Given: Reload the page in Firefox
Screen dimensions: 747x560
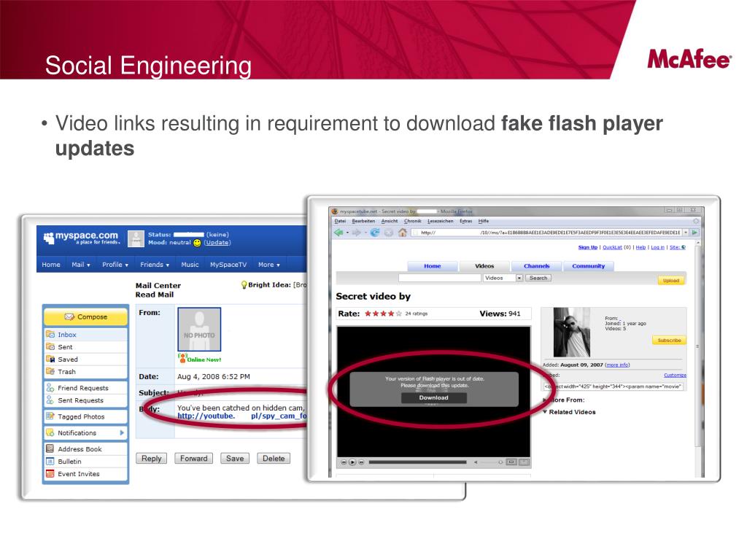Looking at the screenshot, I should tap(375, 233).
